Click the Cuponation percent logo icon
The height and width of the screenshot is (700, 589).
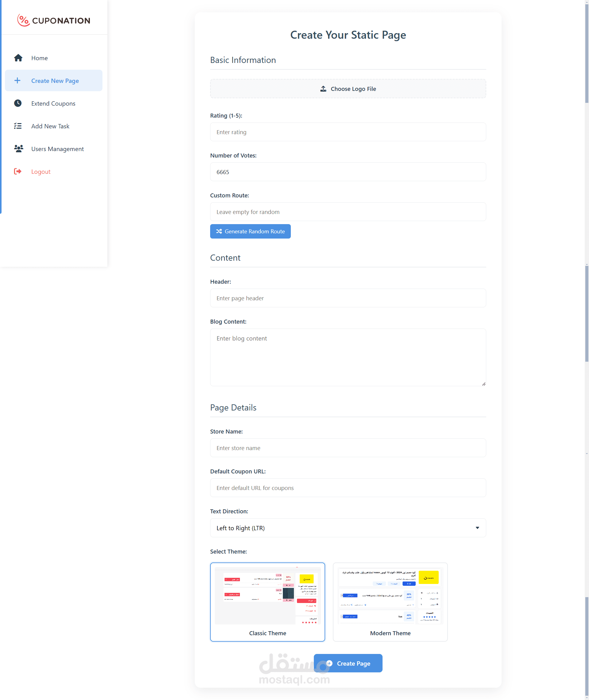coord(23,20)
